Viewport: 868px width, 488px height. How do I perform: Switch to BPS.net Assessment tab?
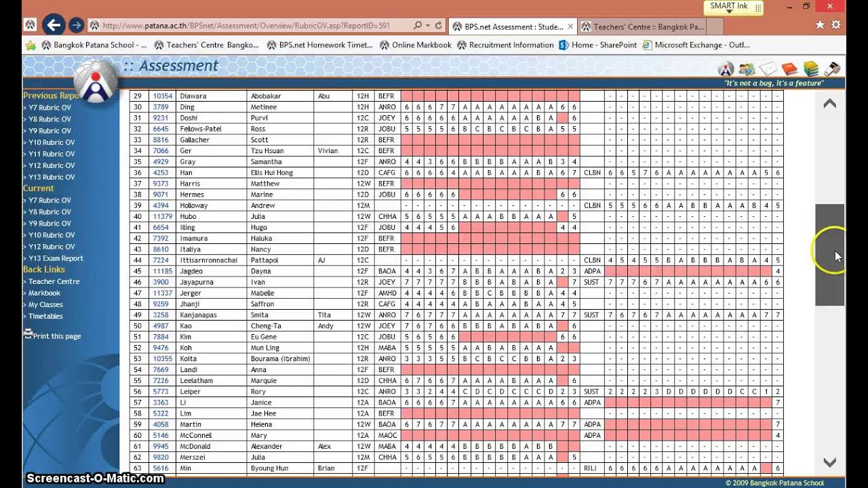(513, 27)
